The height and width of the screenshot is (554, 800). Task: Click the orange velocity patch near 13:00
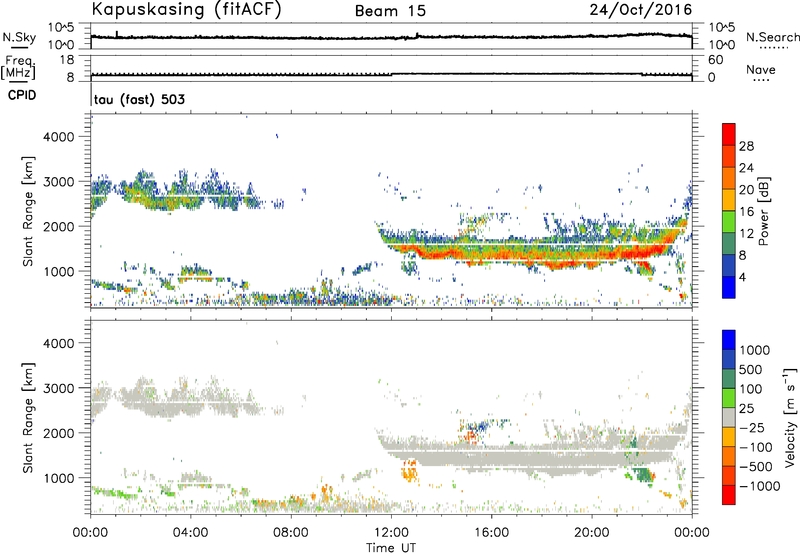pos(410,470)
